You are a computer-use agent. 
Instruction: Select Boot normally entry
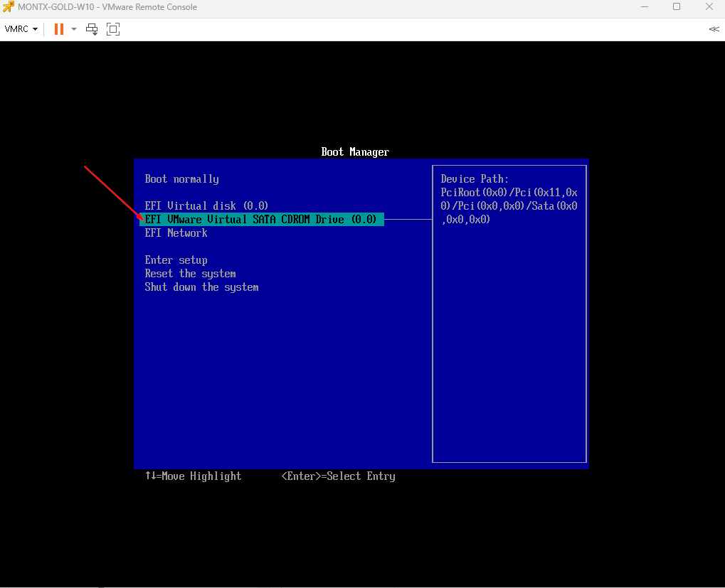181,179
